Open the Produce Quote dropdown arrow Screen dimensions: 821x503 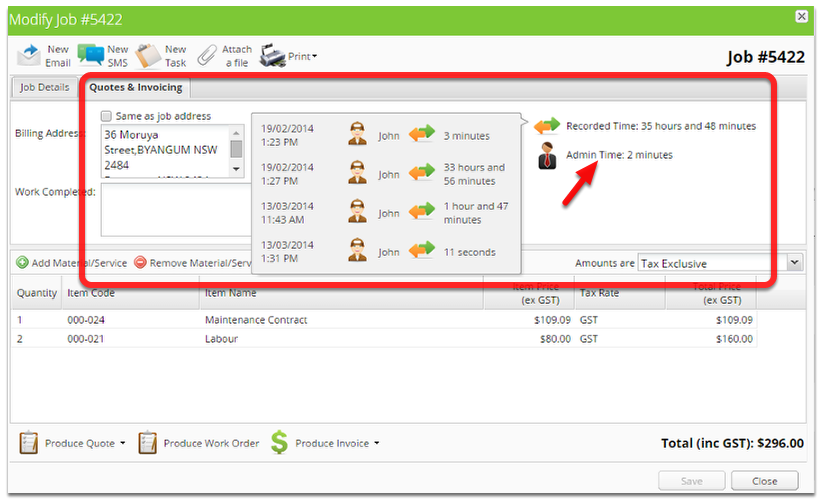(123, 443)
